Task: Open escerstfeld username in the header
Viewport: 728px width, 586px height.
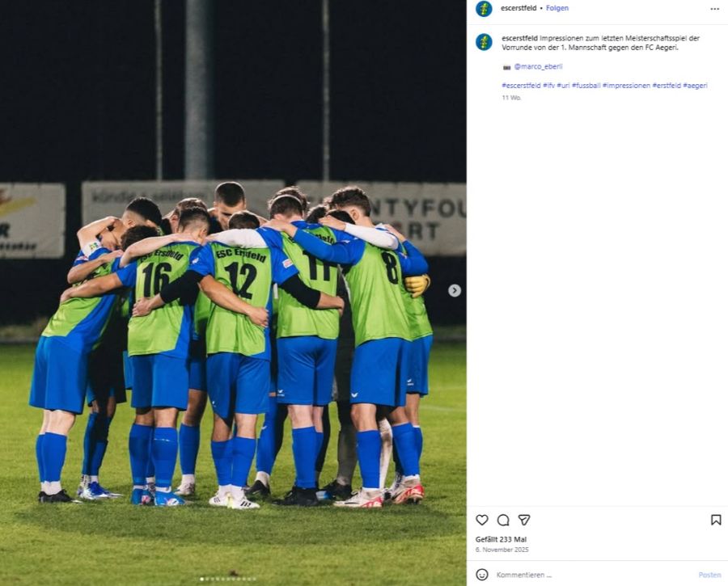Action: tap(518, 8)
